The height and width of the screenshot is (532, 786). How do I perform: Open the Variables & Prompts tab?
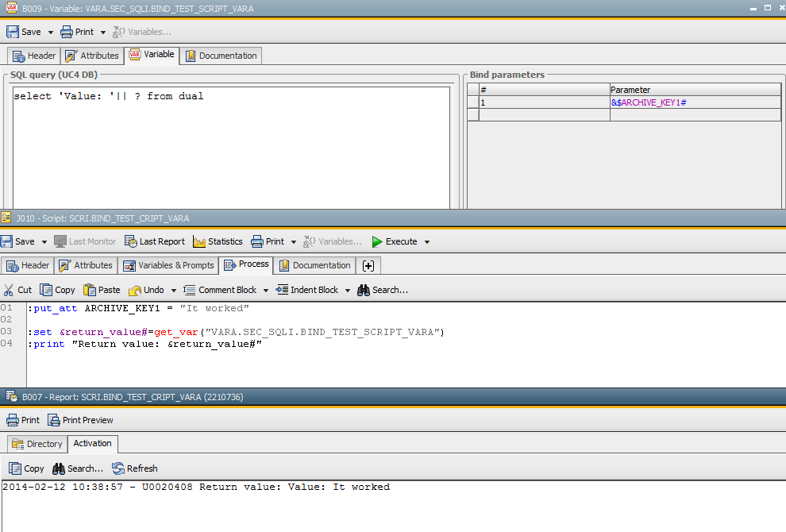pos(168,265)
